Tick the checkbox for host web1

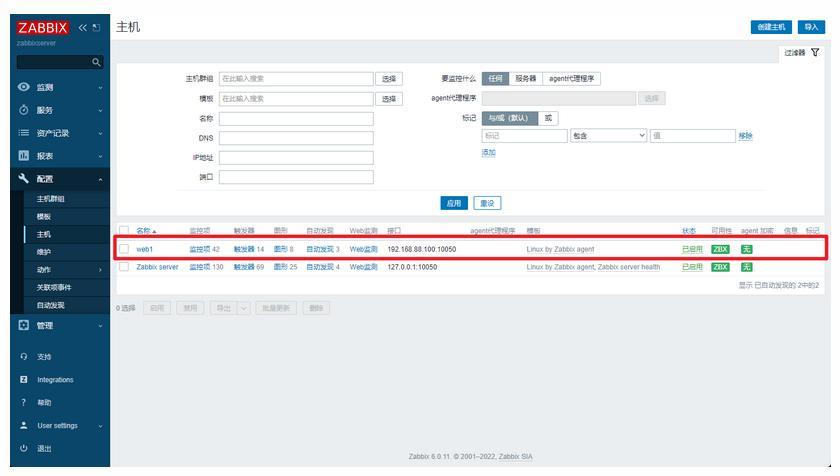pos(124,249)
